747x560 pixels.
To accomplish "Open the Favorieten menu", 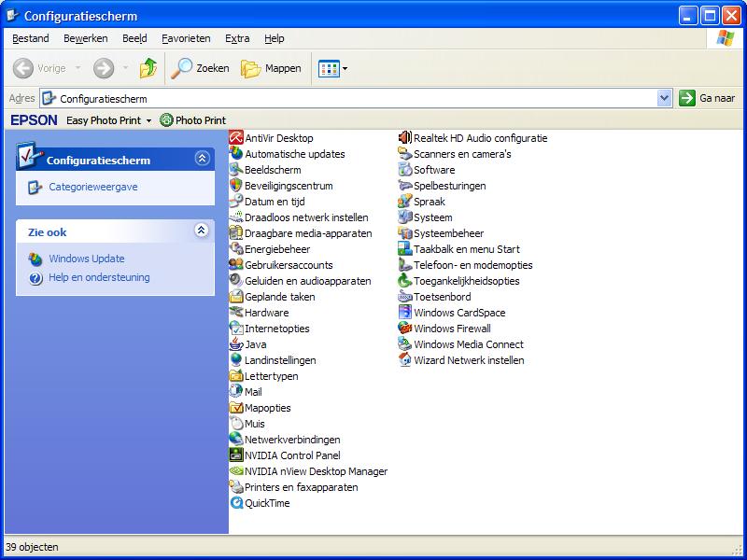I will [x=186, y=38].
